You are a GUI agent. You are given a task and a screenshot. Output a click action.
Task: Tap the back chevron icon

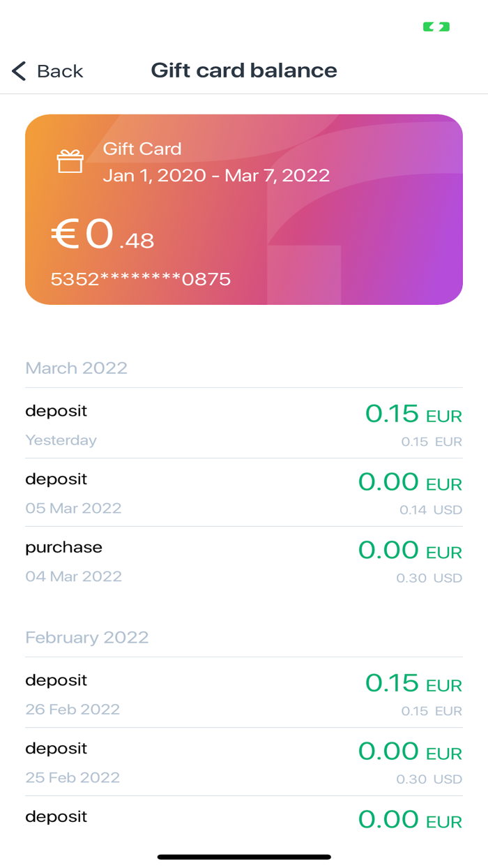point(17,70)
